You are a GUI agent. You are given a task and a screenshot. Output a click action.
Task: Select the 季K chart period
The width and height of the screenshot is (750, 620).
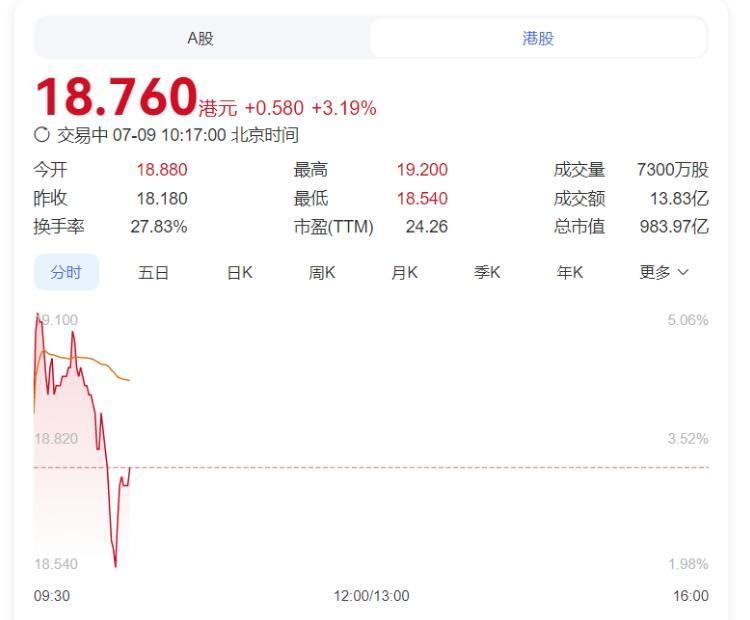click(x=487, y=272)
